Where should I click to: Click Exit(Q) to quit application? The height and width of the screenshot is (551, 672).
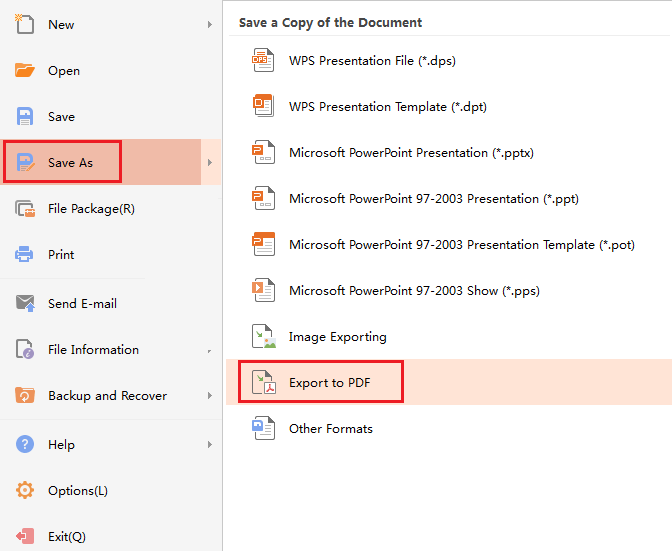[66, 536]
